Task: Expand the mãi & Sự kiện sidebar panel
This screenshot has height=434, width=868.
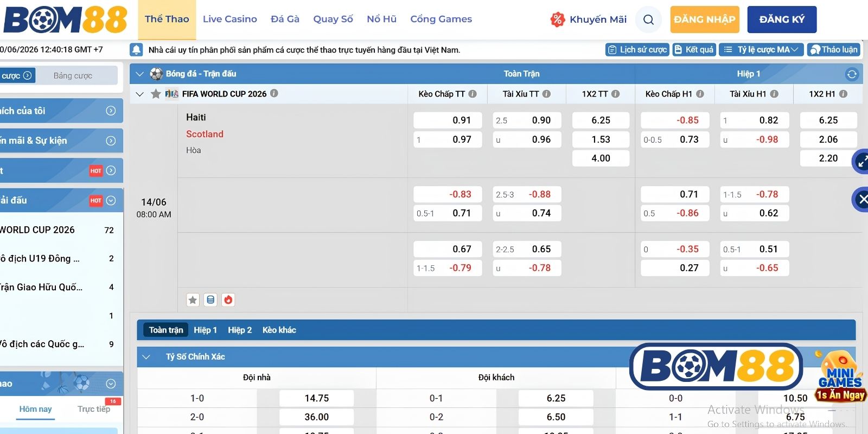Action: (x=111, y=141)
